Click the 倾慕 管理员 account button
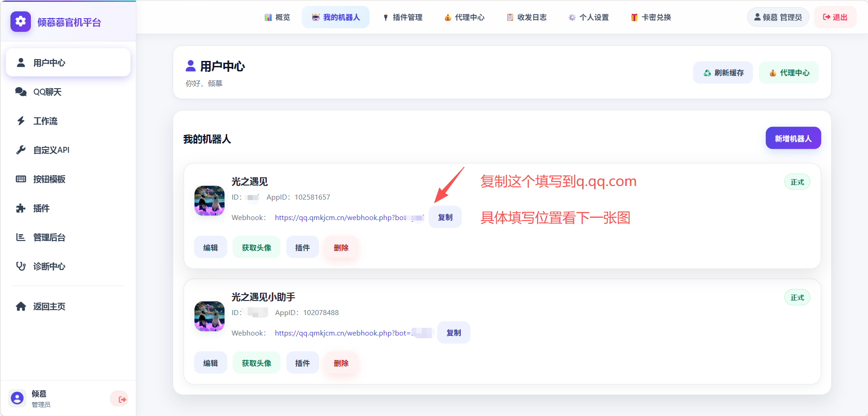Image resolution: width=868 pixels, height=416 pixels. pos(778,17)
